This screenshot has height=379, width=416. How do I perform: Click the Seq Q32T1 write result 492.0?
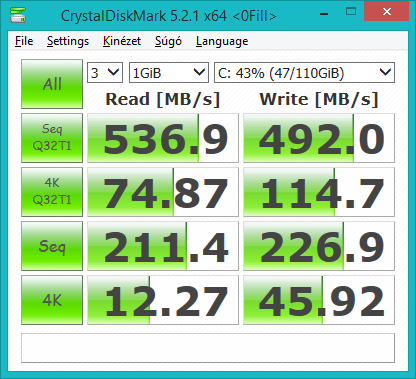tap(319, 138)
